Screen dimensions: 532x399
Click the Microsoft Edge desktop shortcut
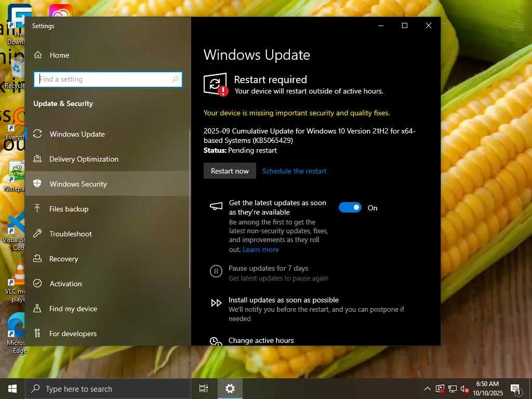point(16,333)
